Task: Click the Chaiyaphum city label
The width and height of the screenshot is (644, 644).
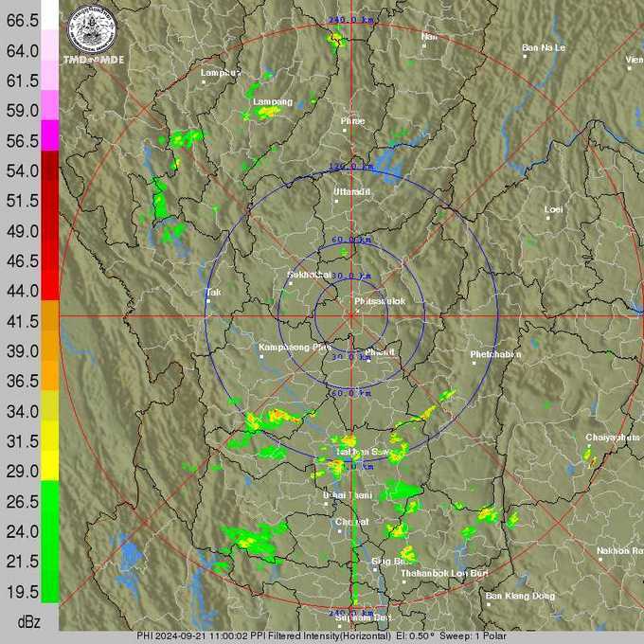Action: click(613, 438)
